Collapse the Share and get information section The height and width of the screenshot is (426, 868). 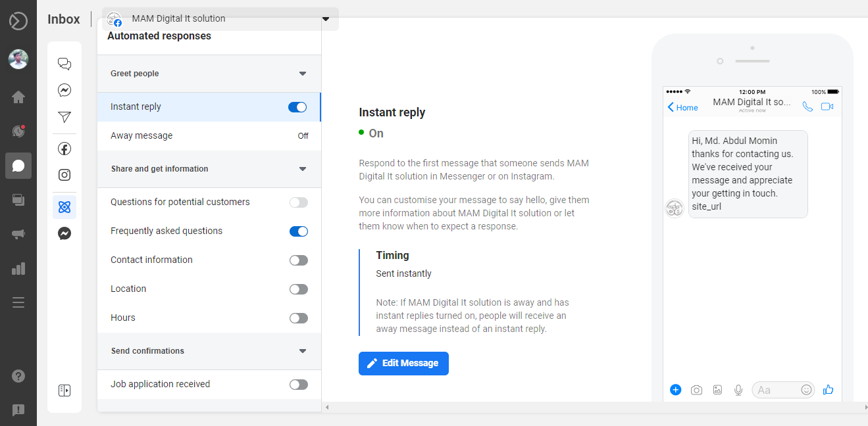click(x=303, y=169)
